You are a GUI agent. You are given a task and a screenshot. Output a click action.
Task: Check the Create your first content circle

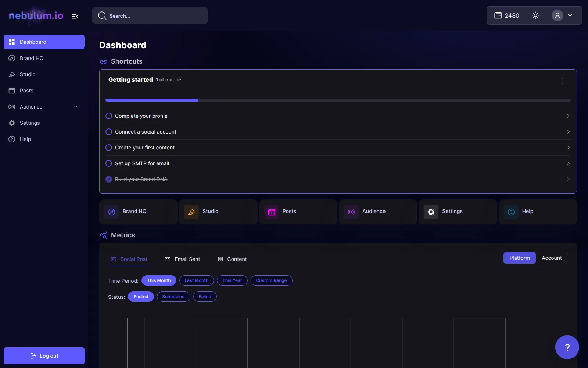tap(109, 148)
